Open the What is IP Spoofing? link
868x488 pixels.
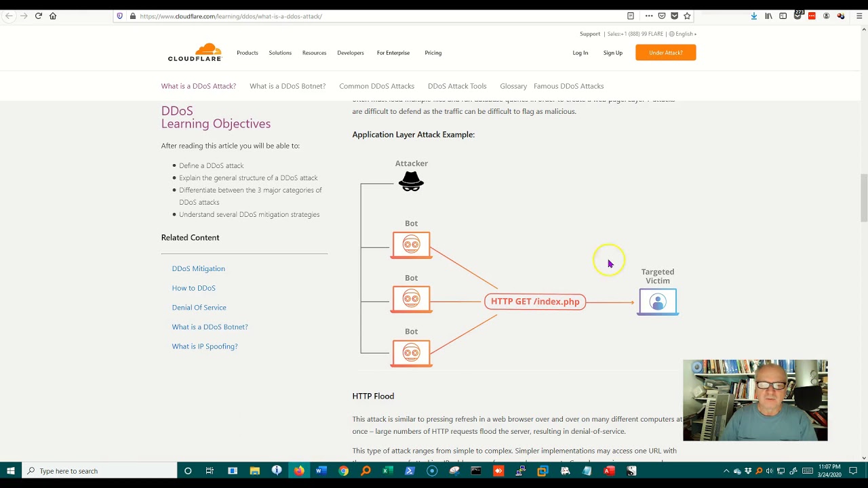click(204, 346)
